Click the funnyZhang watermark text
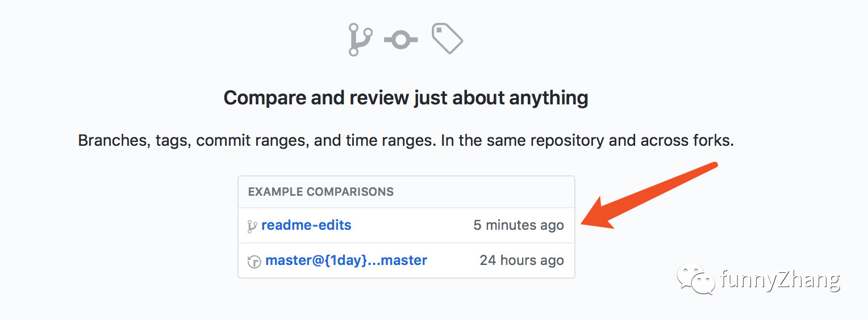The height and width of the screenshot is (320, 868). coord(779,280)
